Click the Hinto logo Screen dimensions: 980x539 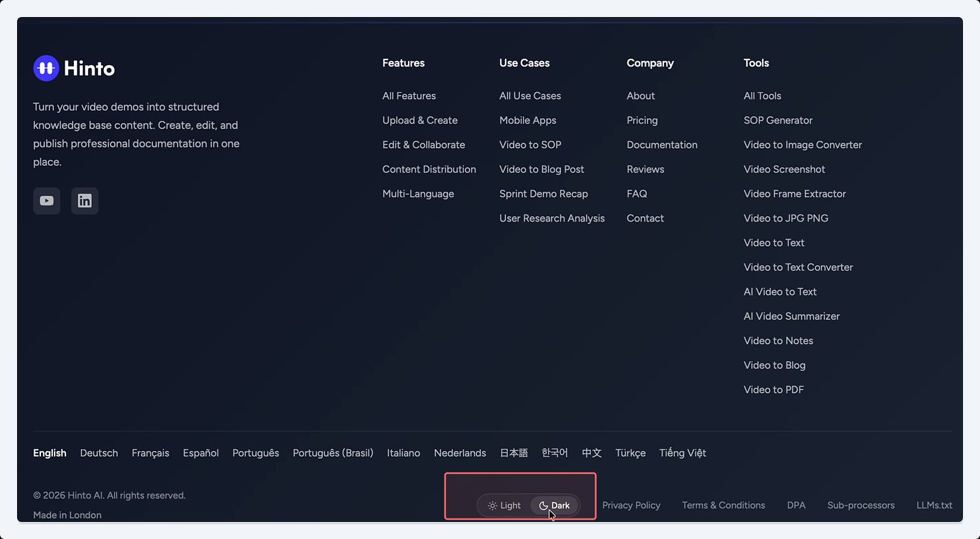pyautogui.click(x=74, y=68)
